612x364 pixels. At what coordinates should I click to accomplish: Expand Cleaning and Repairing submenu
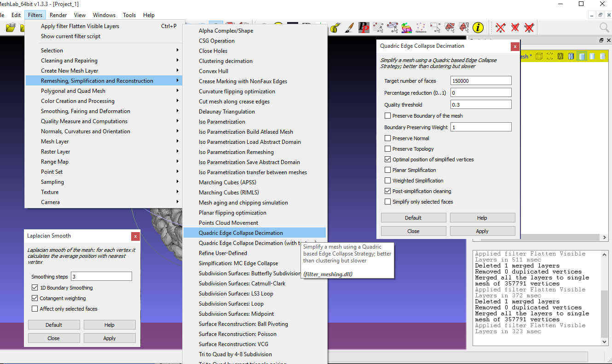[x=104, y=61]
